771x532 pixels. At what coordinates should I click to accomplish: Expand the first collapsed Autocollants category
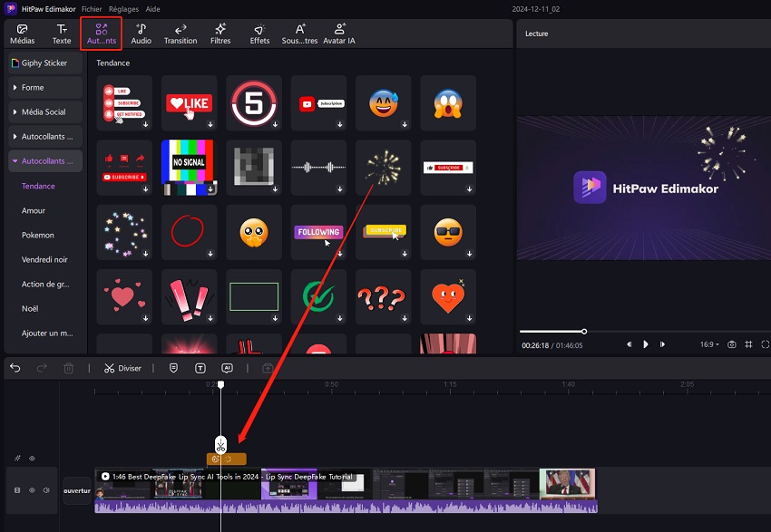click(44, 137)
